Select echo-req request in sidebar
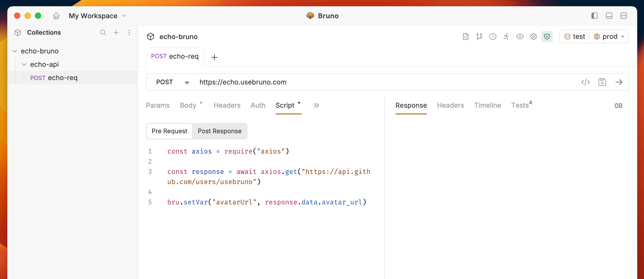 click(63, 78)
